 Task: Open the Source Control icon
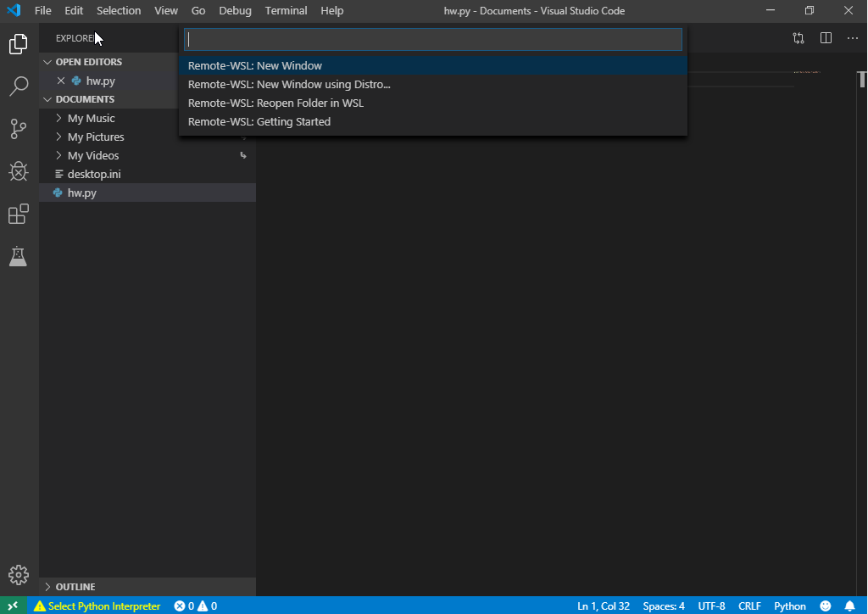coord(19,128)
